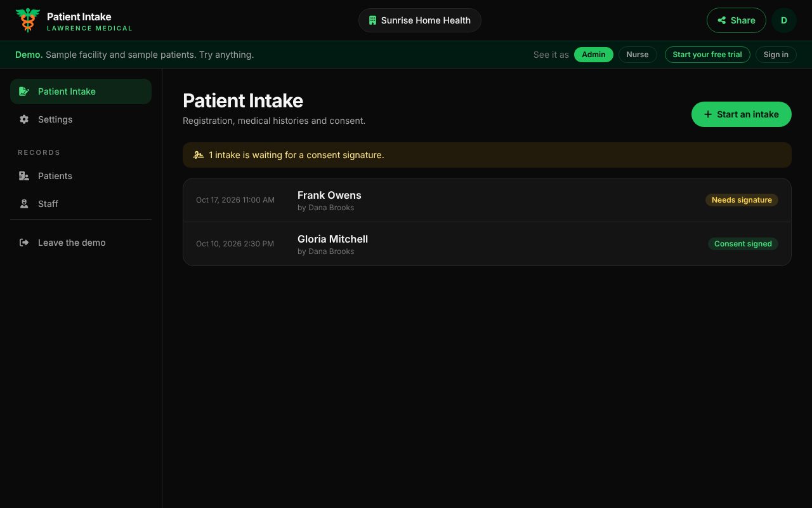Open Patient Intake in the sidebar
This screenshot has height=508, width=812.
[x=81, y=91]
